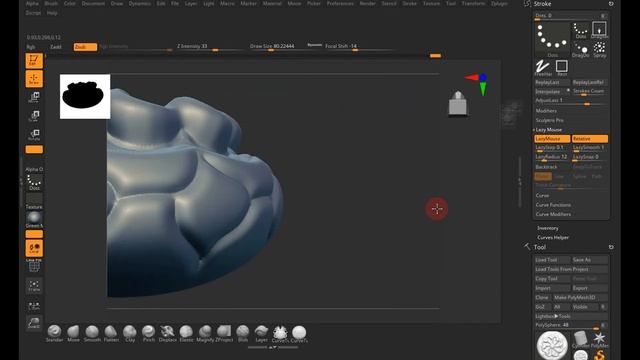Activate Draw mode button on left shelf
This screenshot has height=360, width=640.
point(34,79)
